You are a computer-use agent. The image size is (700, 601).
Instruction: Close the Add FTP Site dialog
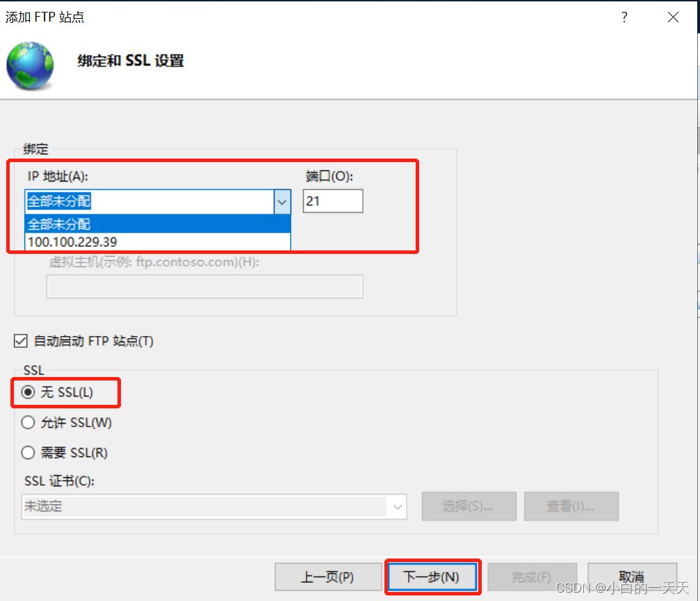pos(673,17)
